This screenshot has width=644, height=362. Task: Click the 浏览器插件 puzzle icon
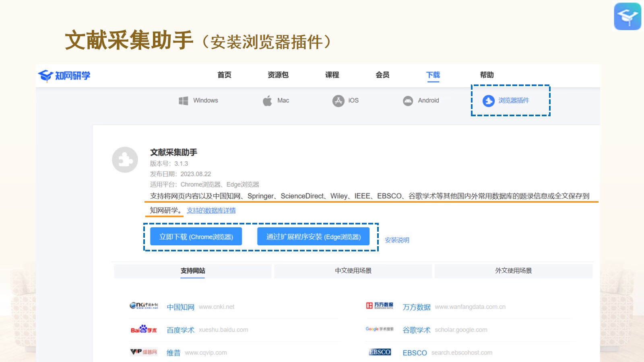coord(488,101)
